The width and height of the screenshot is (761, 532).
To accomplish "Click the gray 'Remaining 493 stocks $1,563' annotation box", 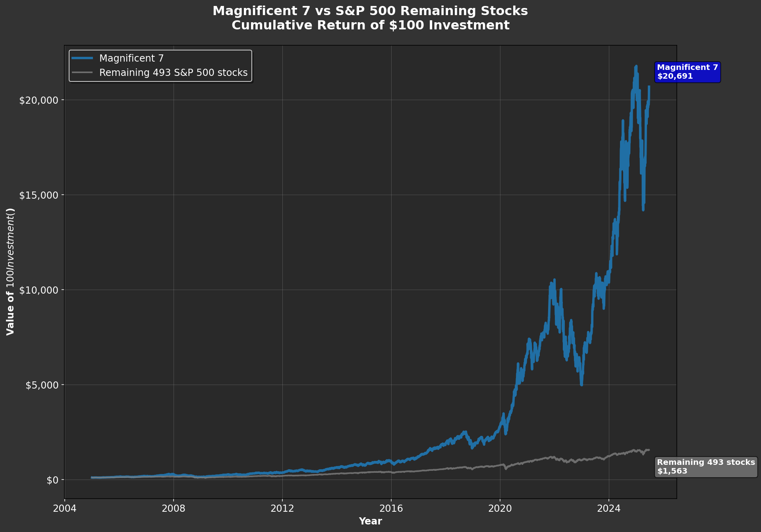I will click(x=706, y=467).
